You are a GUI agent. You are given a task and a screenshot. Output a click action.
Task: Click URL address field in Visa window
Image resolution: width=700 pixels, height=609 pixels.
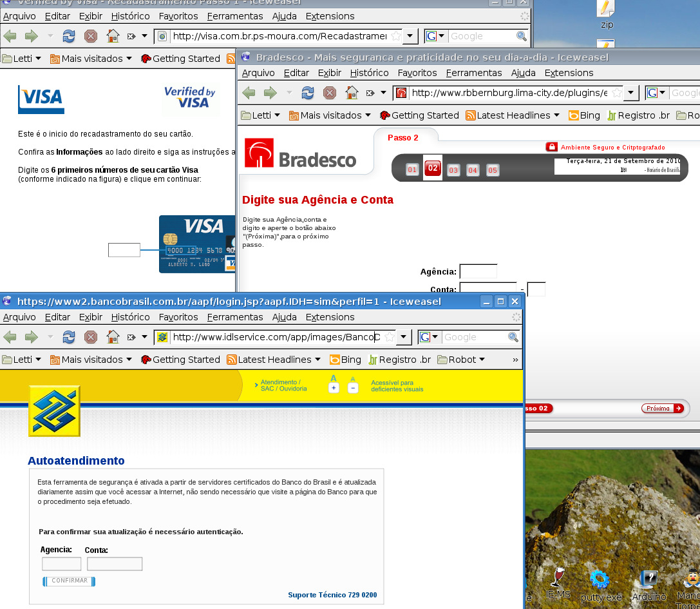(280, 36)
